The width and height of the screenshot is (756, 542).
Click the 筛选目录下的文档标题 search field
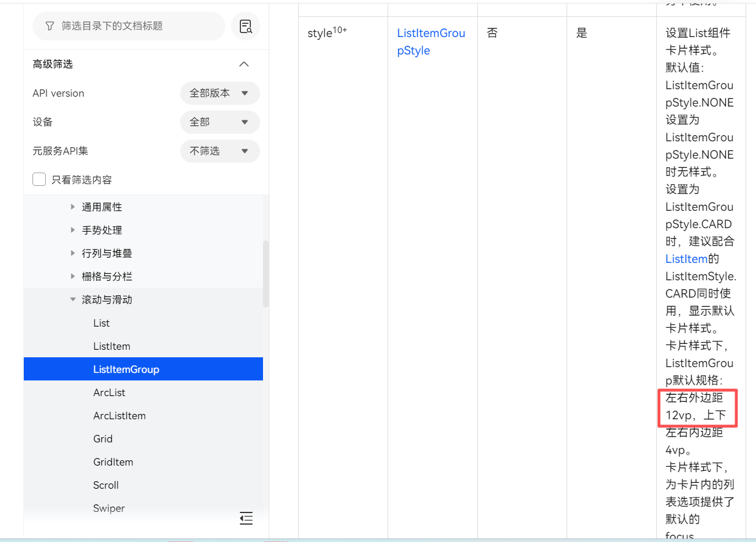[x=133, y=26]
